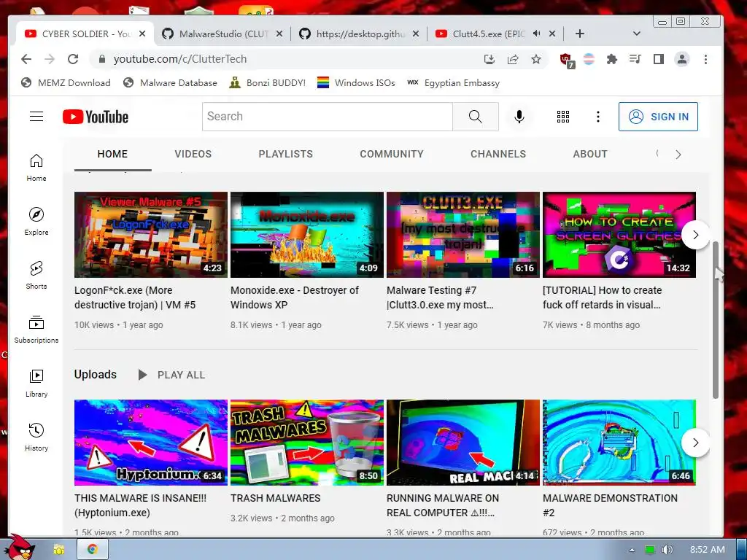747x560 pixels.
Task: Open the TRASH MALWARES video thumbnail
Action: point(307,443)
